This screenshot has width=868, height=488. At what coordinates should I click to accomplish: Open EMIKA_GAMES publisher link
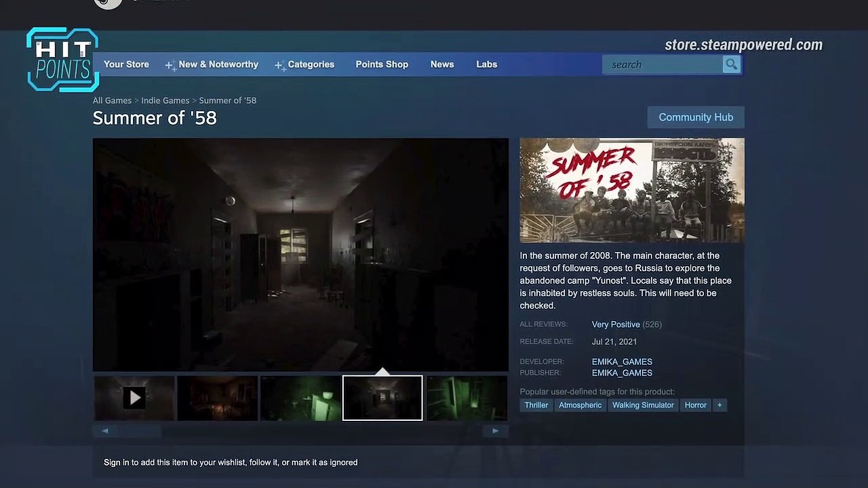click(622, 373)
